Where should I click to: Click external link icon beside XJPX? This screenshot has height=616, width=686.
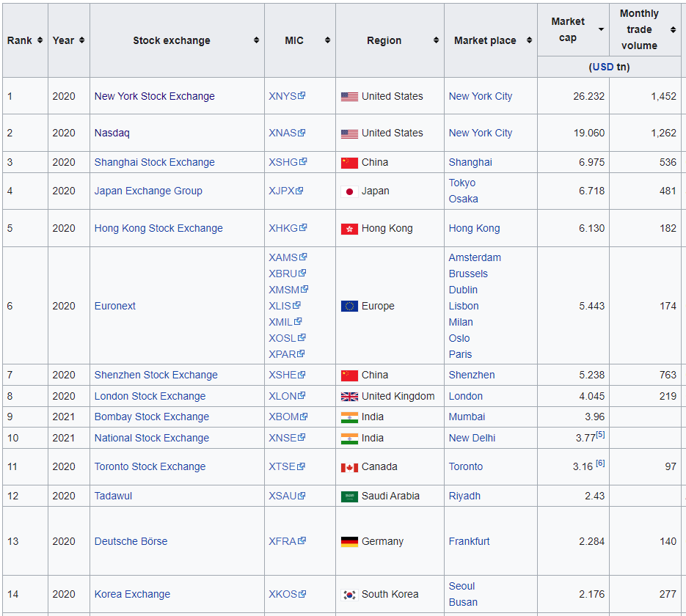[x=299, y=190]
